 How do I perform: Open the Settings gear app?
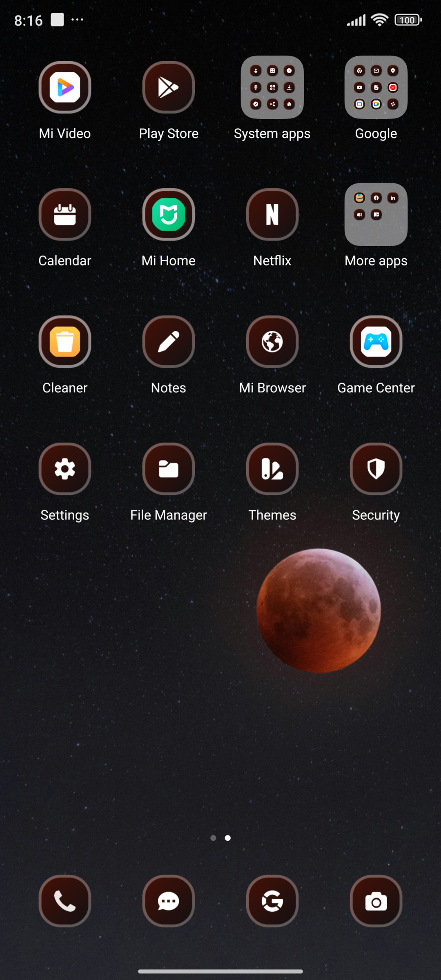tap(65, 469)
